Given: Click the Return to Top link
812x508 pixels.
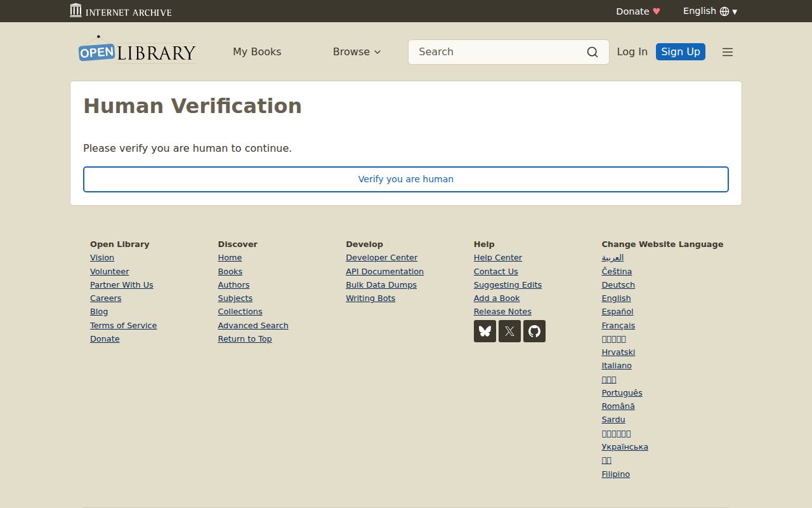Looking at the screenshot, I should 245,339.
